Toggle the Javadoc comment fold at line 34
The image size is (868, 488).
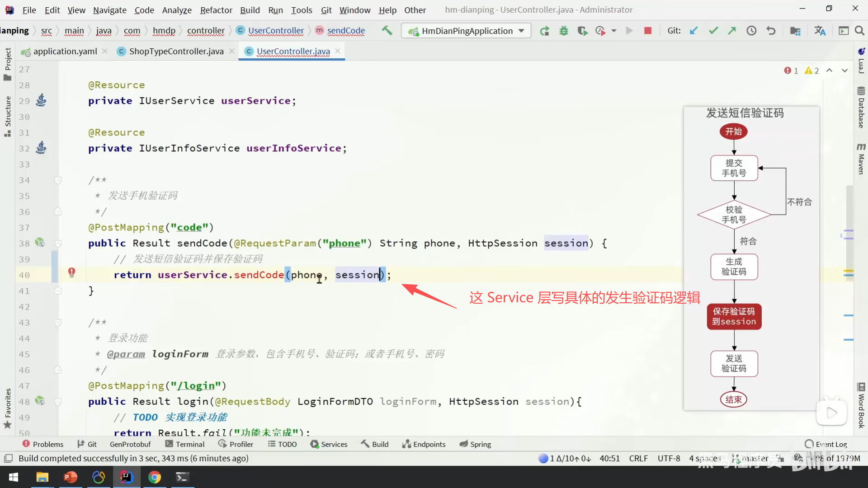[x=58, y=180]
